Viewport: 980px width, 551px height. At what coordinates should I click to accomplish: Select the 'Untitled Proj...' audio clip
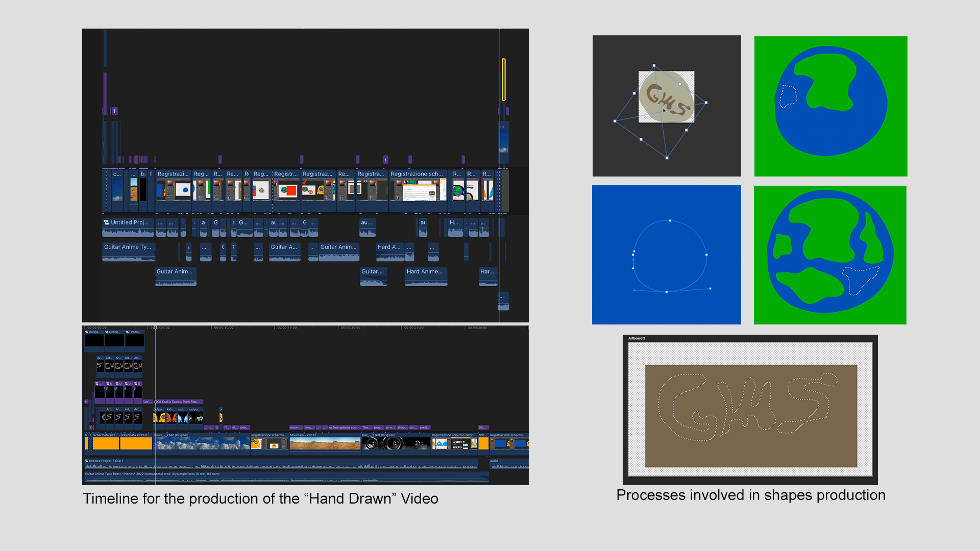click(x=128, y=228)
